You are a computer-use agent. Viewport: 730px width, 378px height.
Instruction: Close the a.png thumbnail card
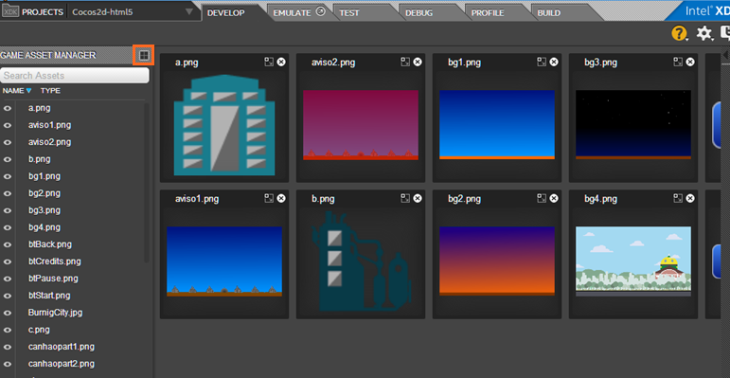[281, 62]
